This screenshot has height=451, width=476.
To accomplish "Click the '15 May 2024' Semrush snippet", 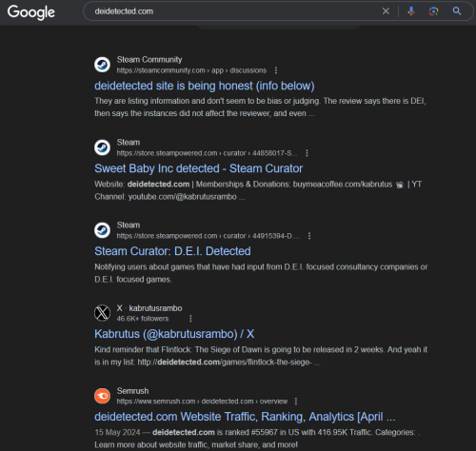I will click(x=257, y=439).
